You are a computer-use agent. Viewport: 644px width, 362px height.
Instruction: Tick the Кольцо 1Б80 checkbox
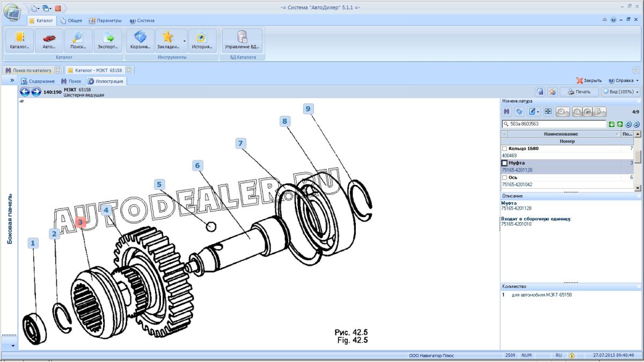(504, 149)
